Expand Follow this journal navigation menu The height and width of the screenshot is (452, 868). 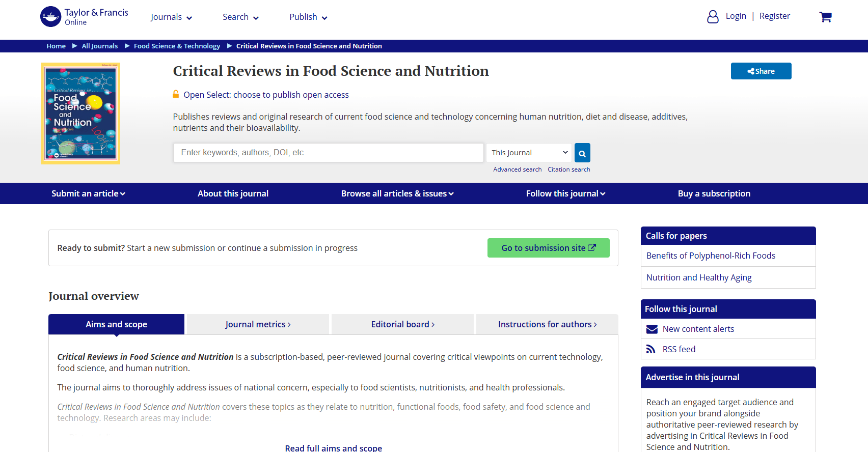click(565, 193)
